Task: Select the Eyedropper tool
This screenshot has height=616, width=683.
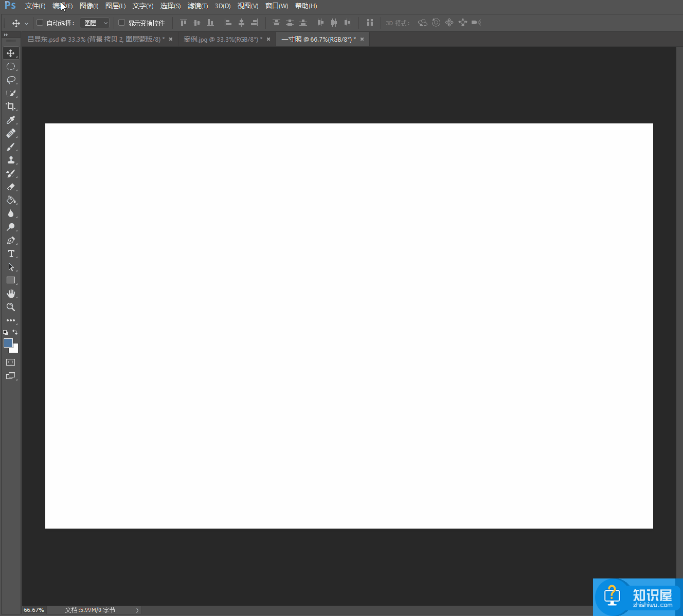Action: pyautogui.click(x=11, y=120)
